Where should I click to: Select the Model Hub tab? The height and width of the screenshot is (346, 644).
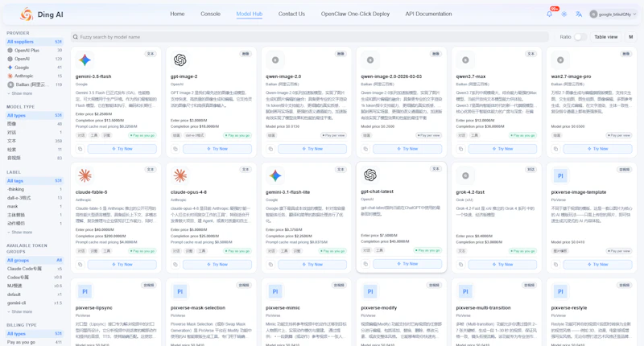click(x=250, y=14)
